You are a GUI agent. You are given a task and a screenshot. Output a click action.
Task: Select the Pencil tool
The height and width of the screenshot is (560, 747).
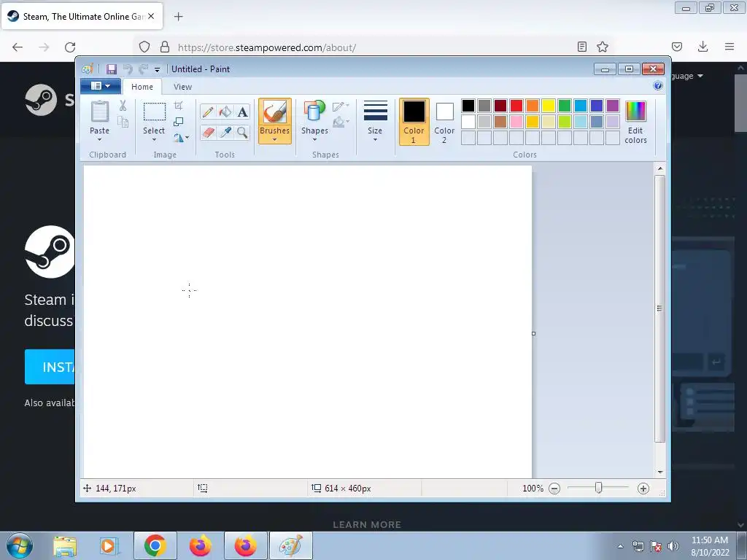(208, 112)
